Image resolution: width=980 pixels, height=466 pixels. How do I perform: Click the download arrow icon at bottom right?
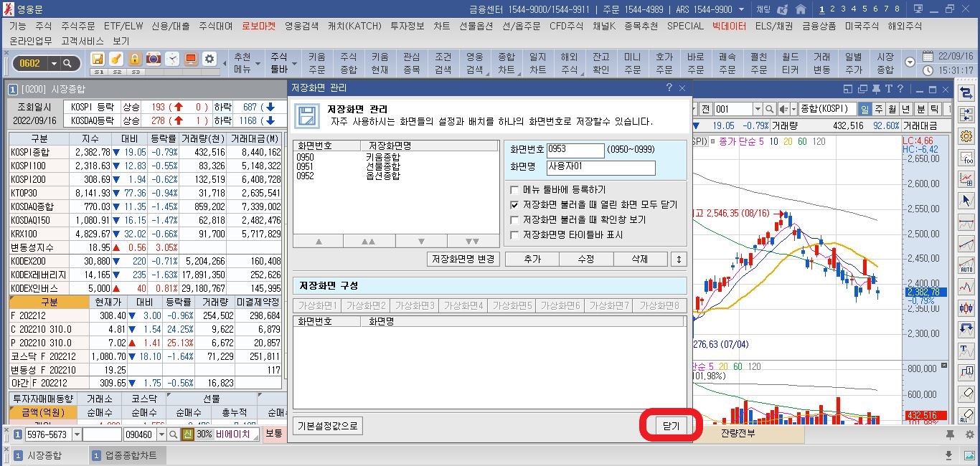[x=948, y=455]
